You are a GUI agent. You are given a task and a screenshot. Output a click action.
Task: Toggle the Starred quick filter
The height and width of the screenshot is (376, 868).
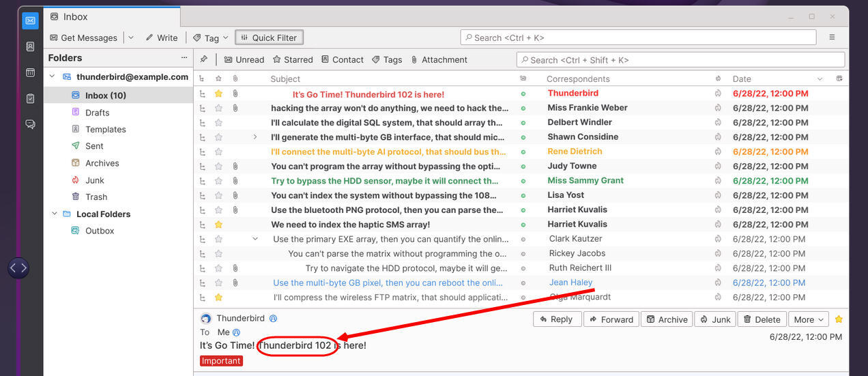click(x=293, y=59)
